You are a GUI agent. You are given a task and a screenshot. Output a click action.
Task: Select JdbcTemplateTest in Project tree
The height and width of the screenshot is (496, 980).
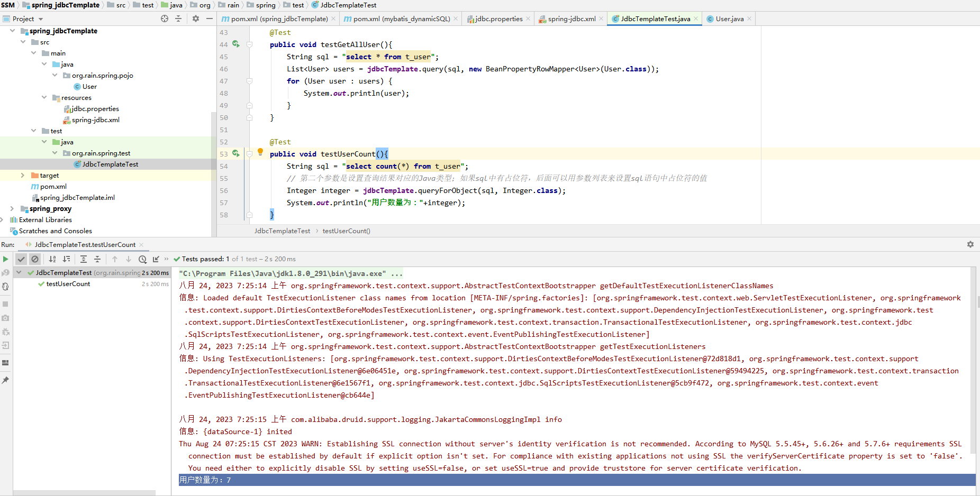tap(110, 164)
